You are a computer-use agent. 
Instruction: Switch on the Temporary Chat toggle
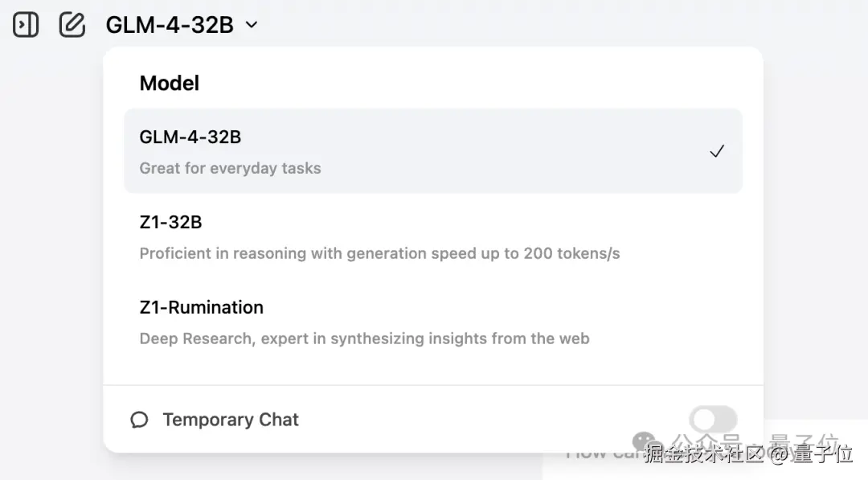pos(713,419)
